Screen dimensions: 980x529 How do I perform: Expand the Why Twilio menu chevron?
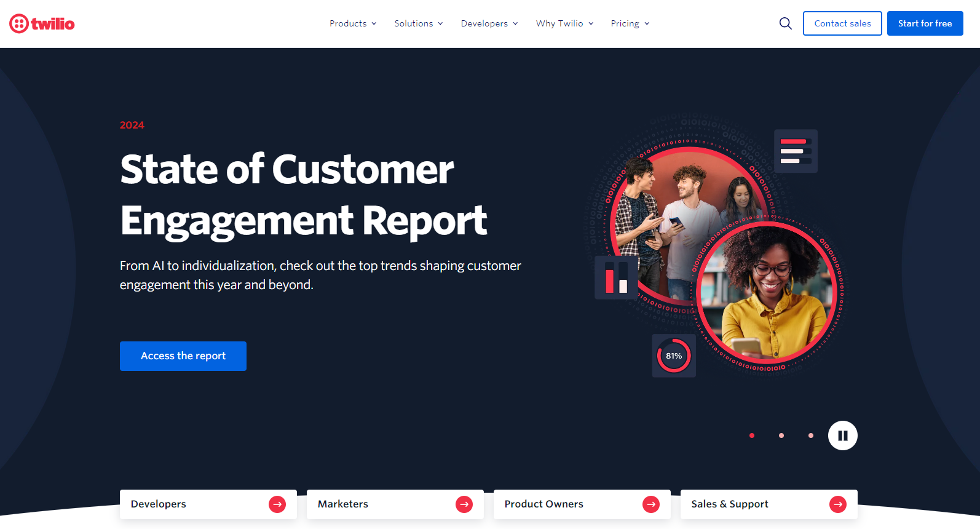coord(591,24)
